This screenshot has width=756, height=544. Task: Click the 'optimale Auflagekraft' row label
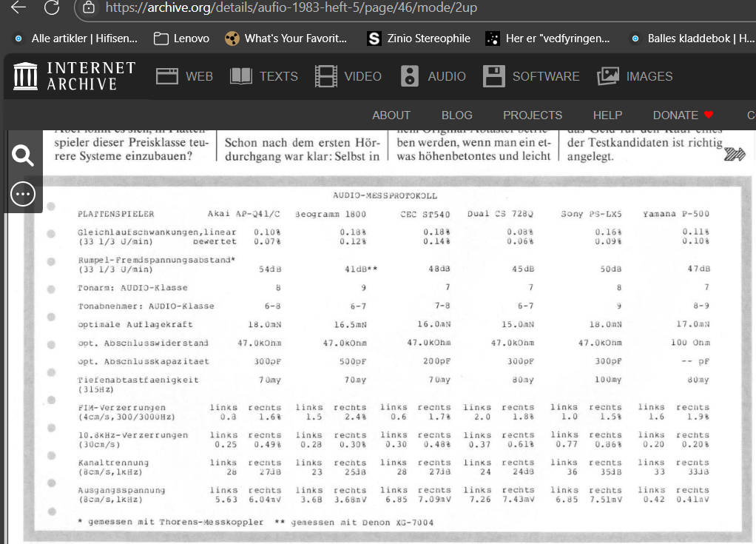(135, 325)
